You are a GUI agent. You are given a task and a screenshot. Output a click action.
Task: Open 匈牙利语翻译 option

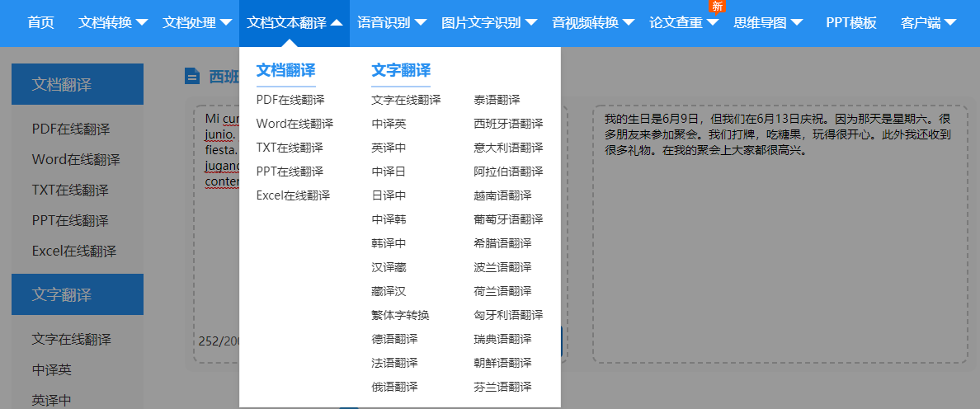(509, 315)
